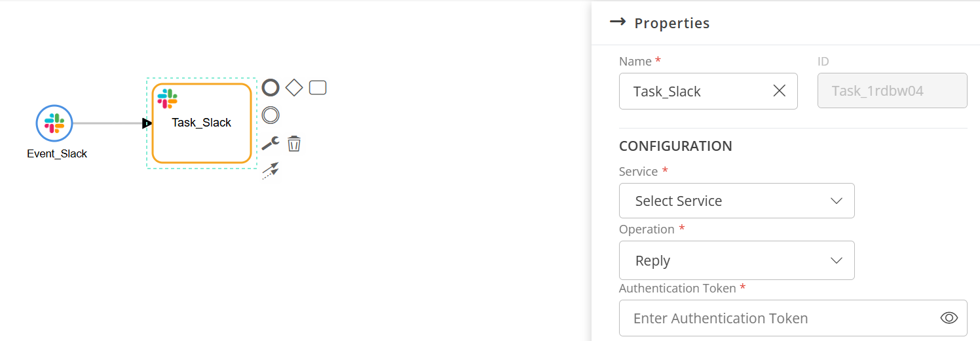This screenshot has height=341, width=980.
Task: Append an end event from context pad
Action: click(271, 87)
